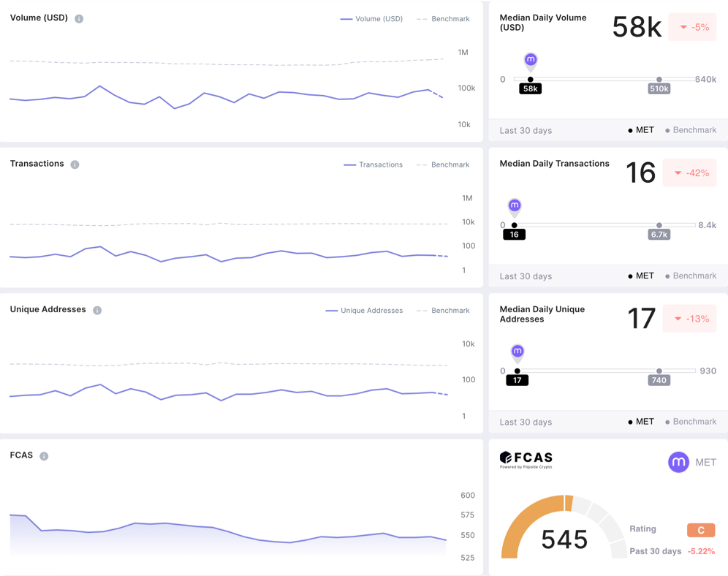The height and width of the screenshot is (576, 728).
Task: Click the info icon beside Volume (USD)
Action: (x=79, y=18)
